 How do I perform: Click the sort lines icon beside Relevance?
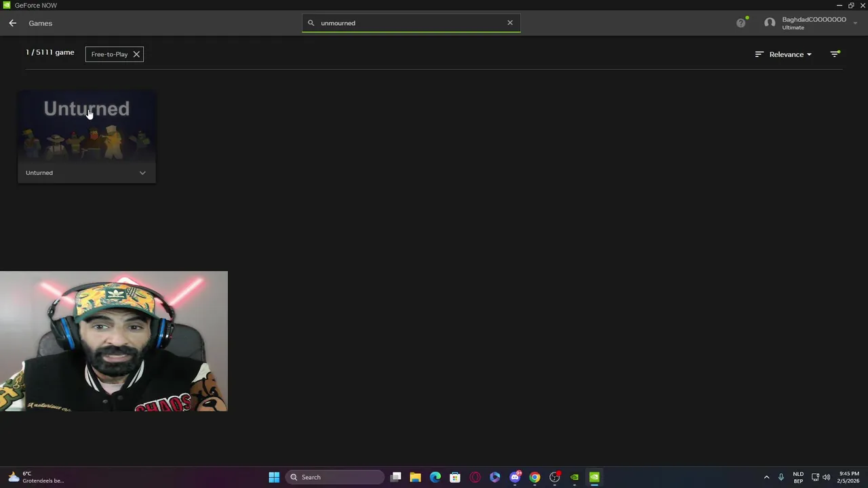click(759, 54)
